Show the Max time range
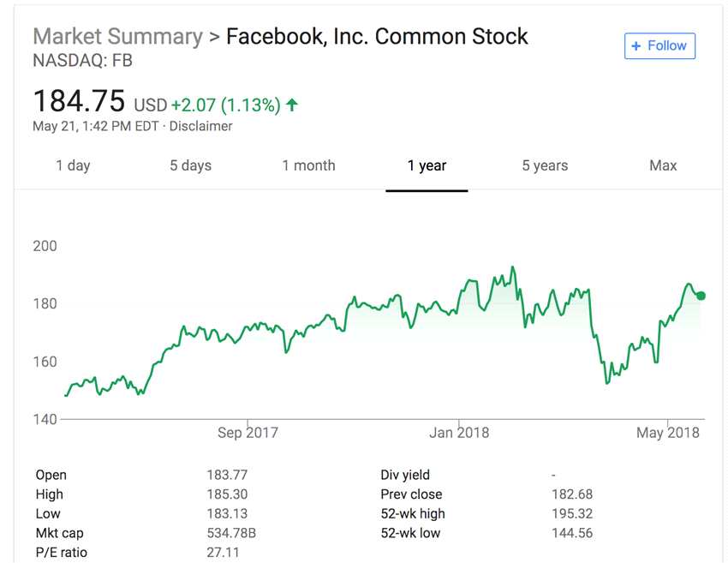Image resolution: width=728 pixels, height=563 pixels. [x=663, y=165]
